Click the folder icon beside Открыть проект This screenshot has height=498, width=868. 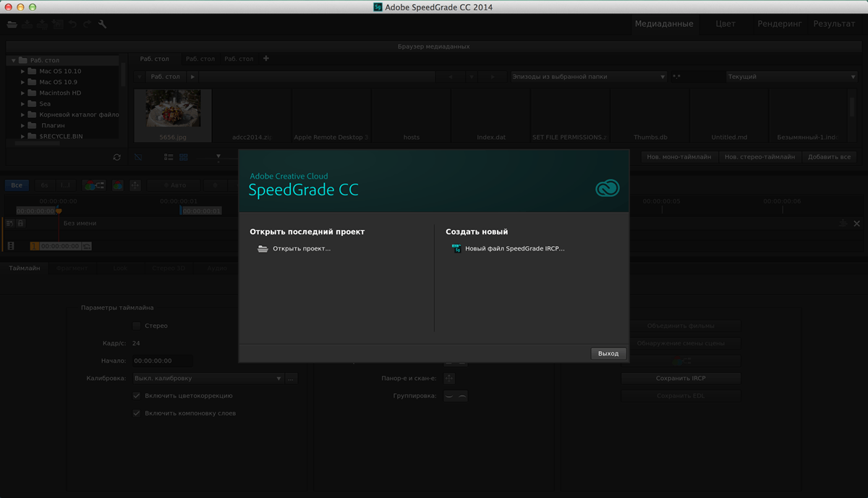click(263, 248)
